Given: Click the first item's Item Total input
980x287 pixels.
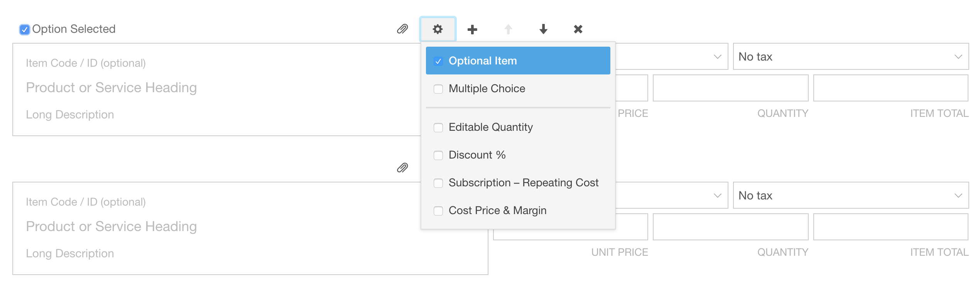Looking at the screenshot, I should click(x=891, y=88).
